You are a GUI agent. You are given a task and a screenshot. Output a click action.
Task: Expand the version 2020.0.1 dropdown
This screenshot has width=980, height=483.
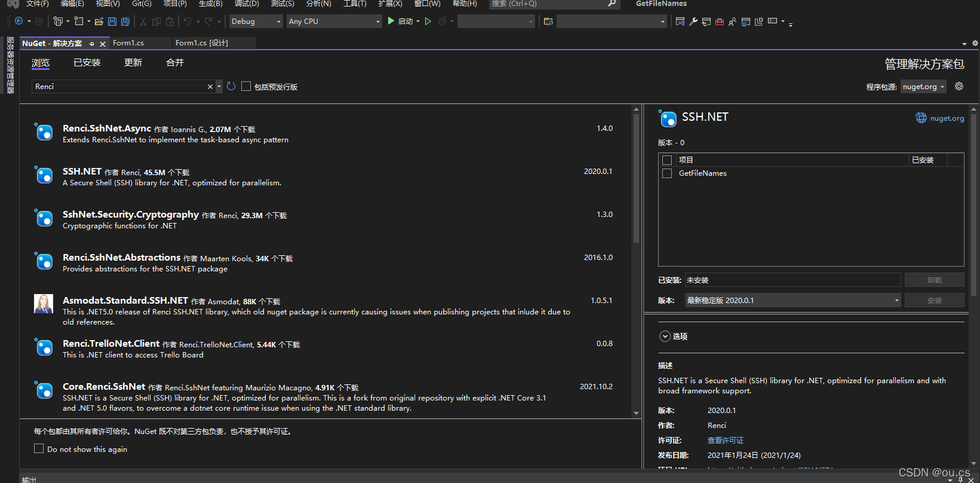(792, 300)
